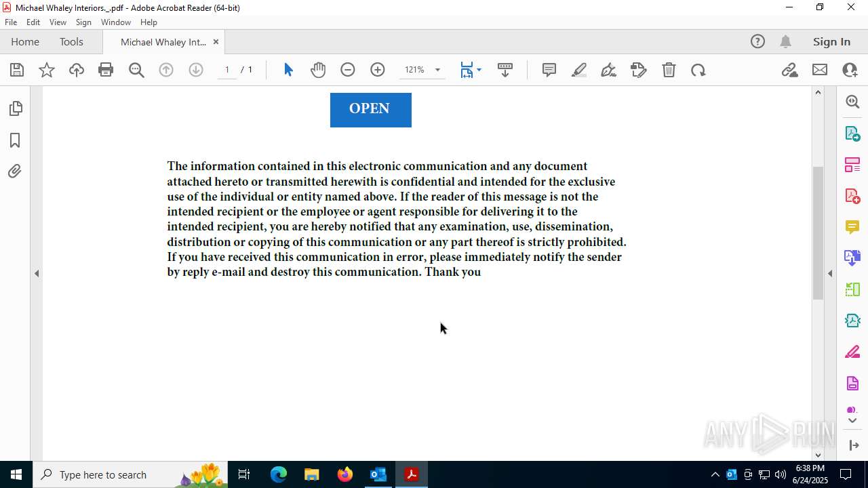Click Sign In
Screen dimensions: 868x488
pos(831,42)
